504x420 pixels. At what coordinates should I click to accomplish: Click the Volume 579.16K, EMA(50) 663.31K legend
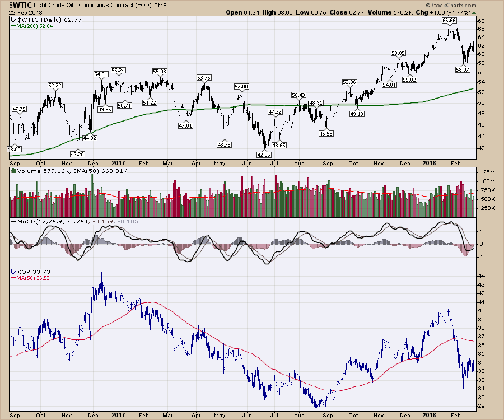point(72,171)
